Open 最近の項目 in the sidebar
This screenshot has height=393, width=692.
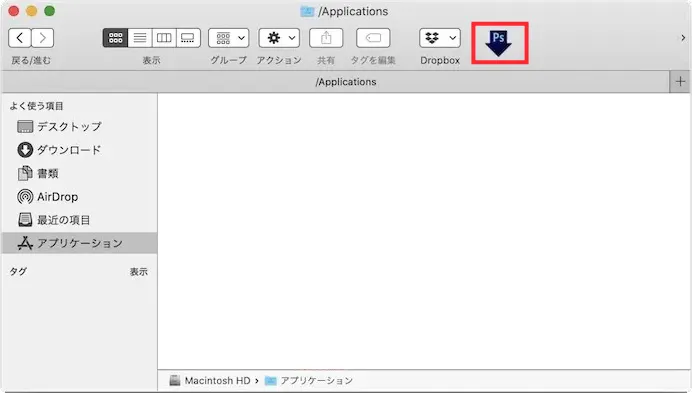pyautogui.click(x=79, y=220)
